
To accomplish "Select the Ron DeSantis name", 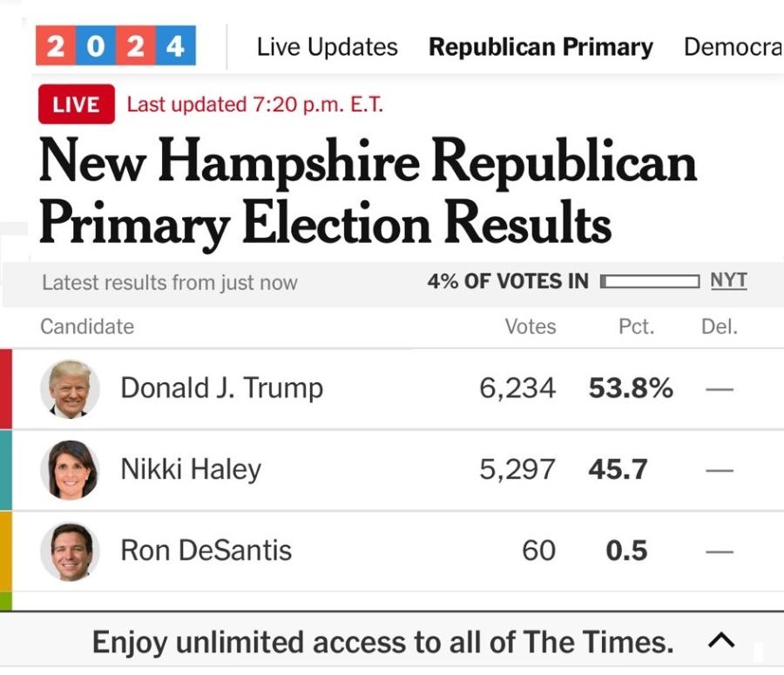I will pos(206,550).
